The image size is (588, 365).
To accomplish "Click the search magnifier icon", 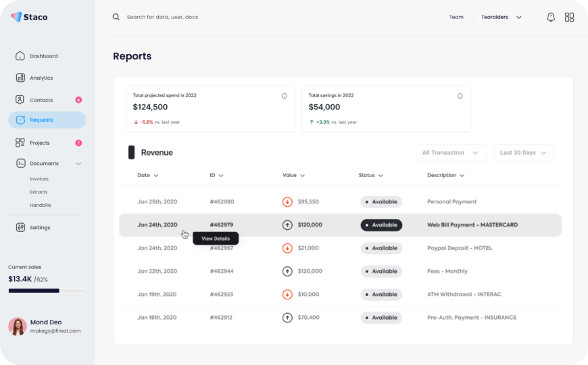I will pyautogui.click(x=116, y=17).
